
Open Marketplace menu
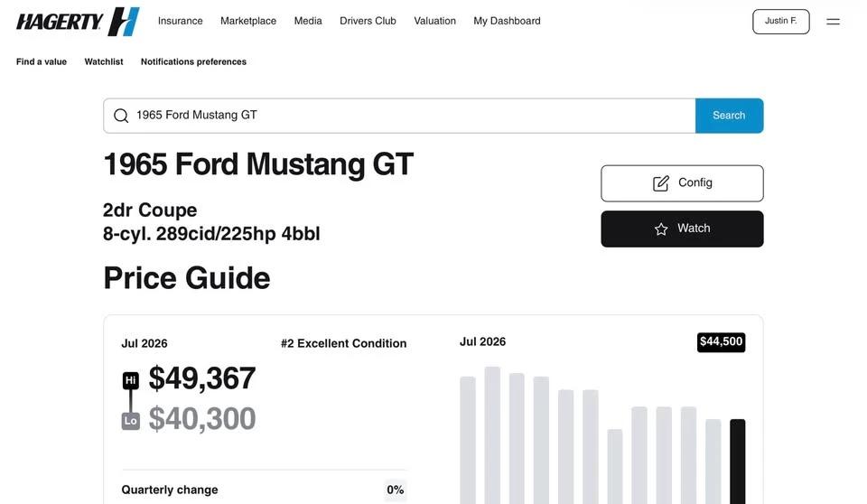[x=248, y=21]
